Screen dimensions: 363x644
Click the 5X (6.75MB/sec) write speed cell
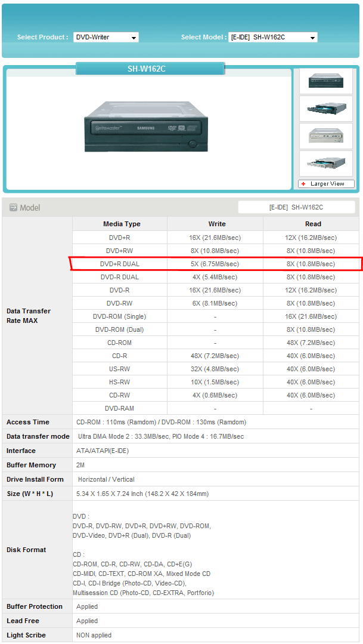215,264
